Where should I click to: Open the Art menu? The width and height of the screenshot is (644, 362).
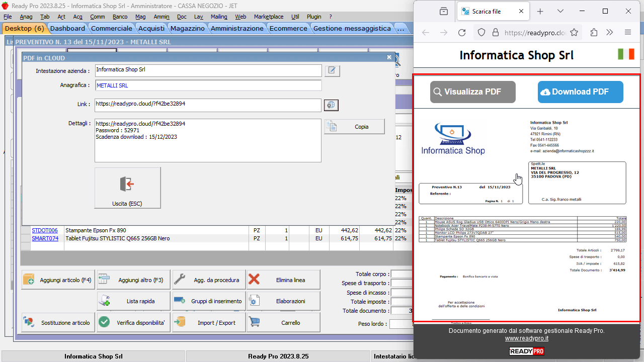click(61, 17)
